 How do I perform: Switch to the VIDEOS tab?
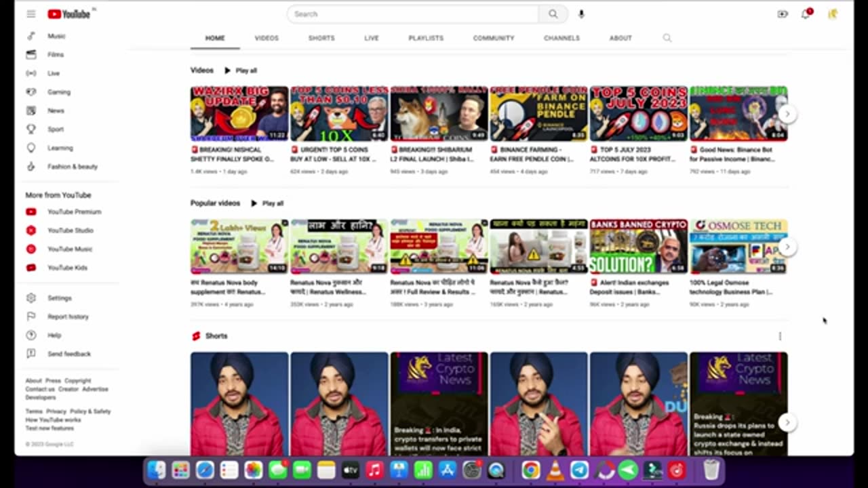267,39
